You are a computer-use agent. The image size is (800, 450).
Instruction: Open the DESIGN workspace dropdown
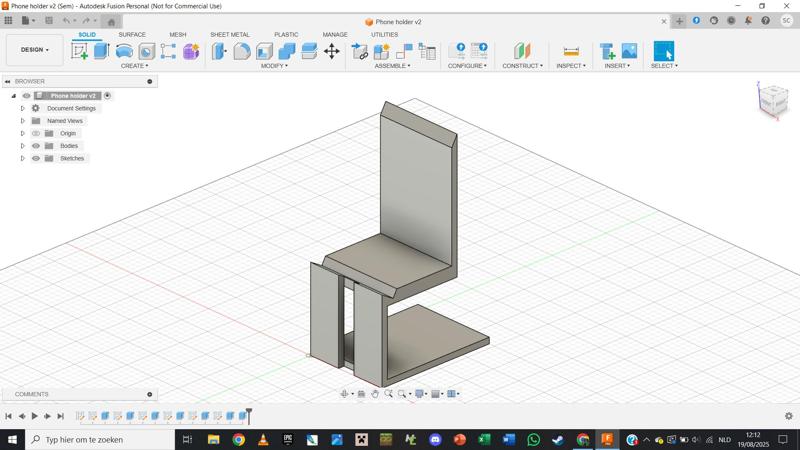click(34, 49)
